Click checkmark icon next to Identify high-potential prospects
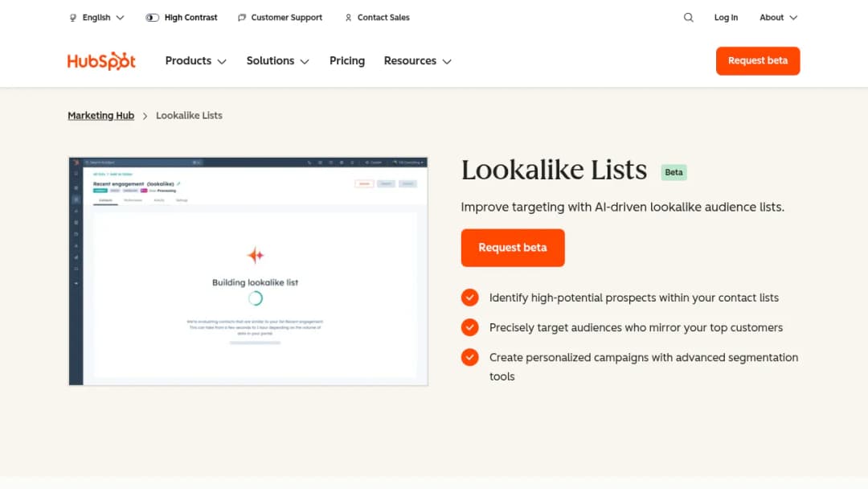Image resolution: width=868 pixels, height=489 pixels. [470, 298]
